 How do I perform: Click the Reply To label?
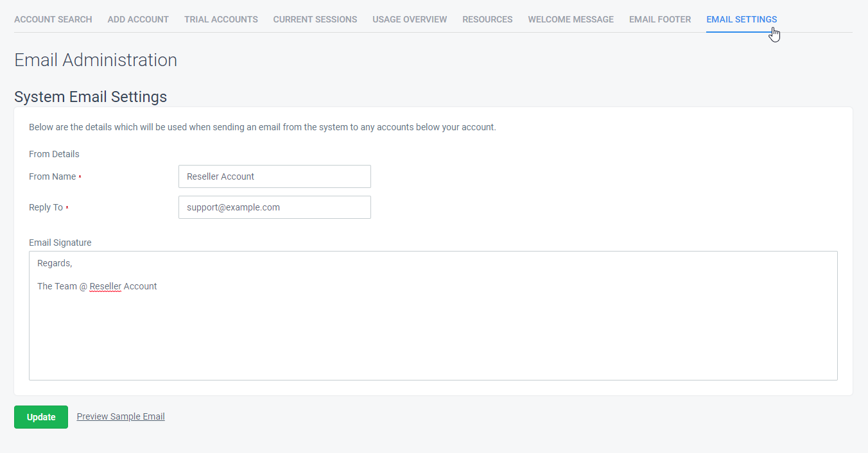(x=46, y=207)
